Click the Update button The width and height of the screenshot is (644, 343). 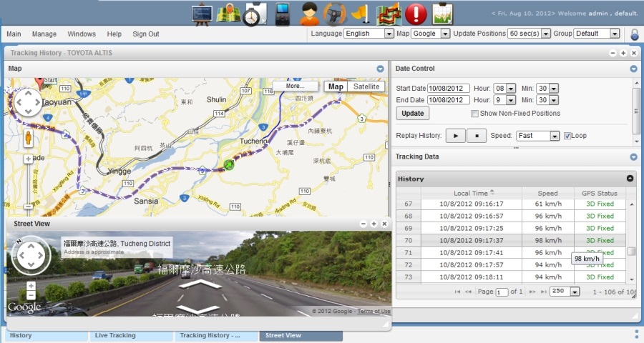(x=412, y=114)
